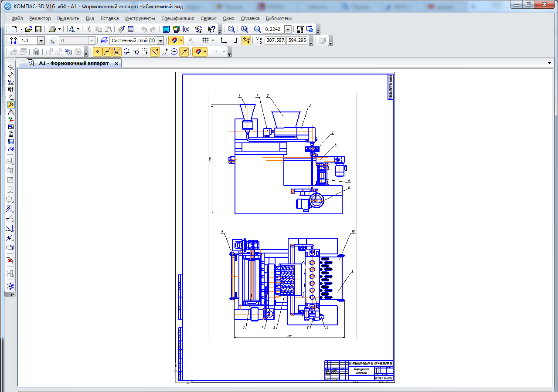Open the Редактор menu
The image size is (558, 392).
(x=40, y=18)
